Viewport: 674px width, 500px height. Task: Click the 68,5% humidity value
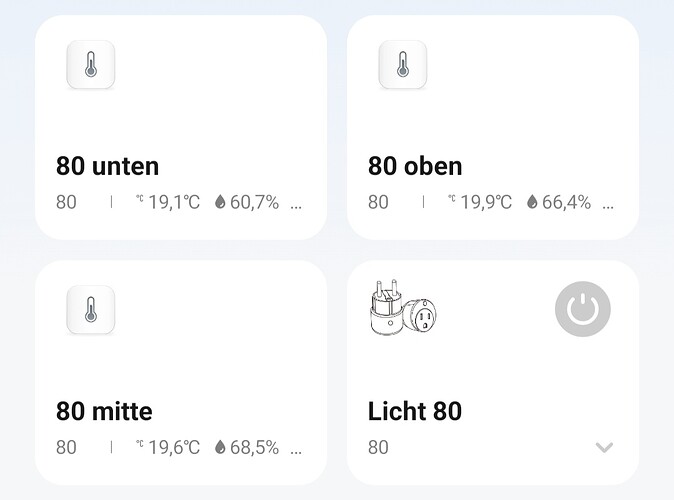point(254,448)
